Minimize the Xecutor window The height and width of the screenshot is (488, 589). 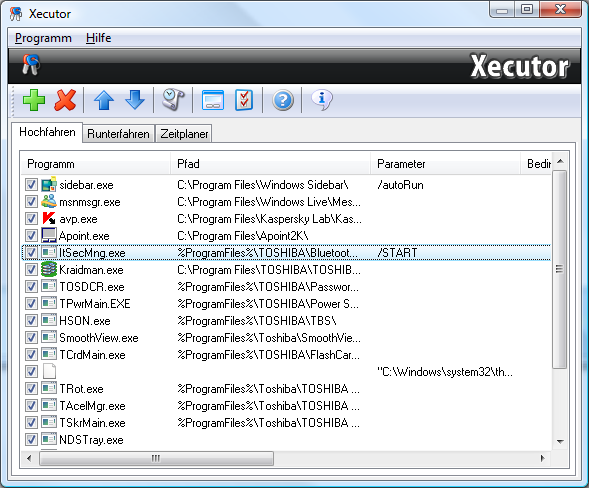tap(502, 9)
